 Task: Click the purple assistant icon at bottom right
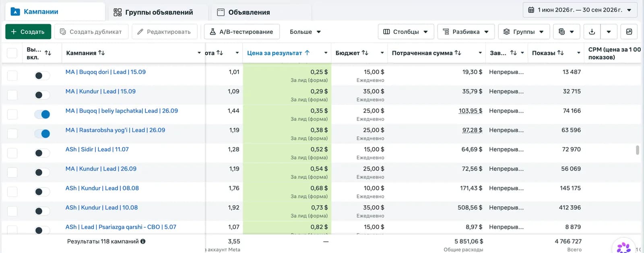coord(624,247)
